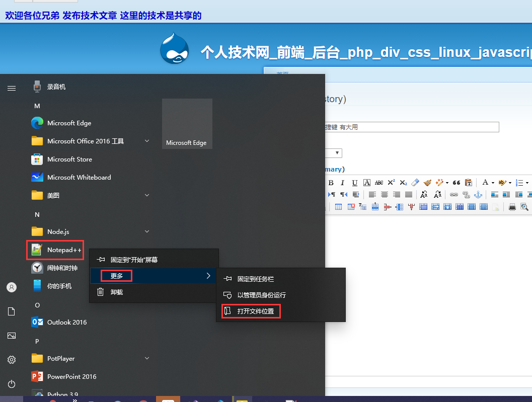Set text direction left-to-right
Screen dimensions: 532x402
point(332,195)
